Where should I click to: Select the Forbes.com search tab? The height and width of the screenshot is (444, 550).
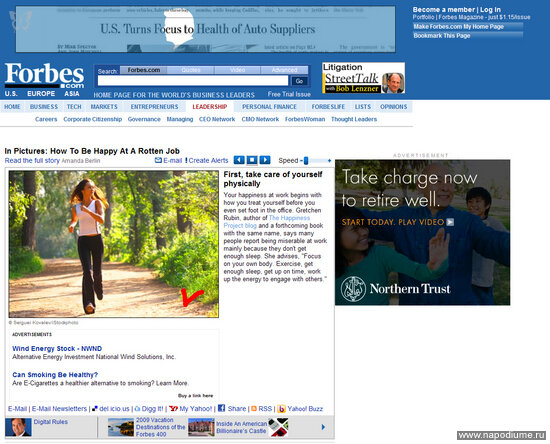coord(143,70)
